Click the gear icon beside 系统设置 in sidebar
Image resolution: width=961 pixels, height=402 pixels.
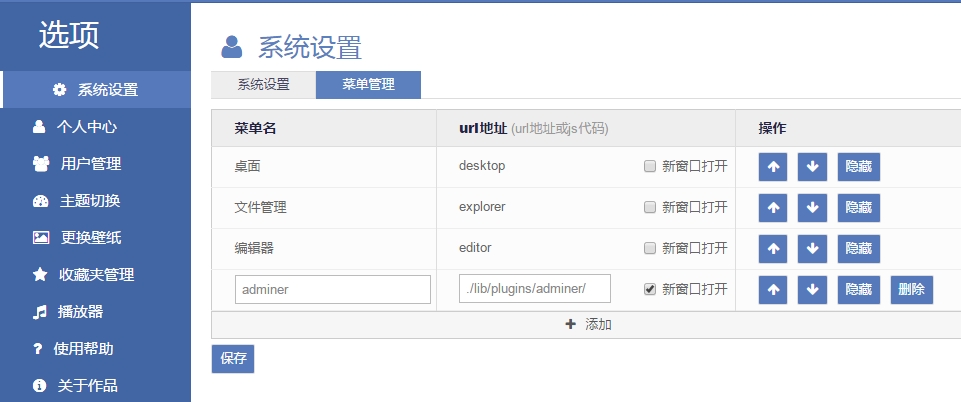pos(59,89)
